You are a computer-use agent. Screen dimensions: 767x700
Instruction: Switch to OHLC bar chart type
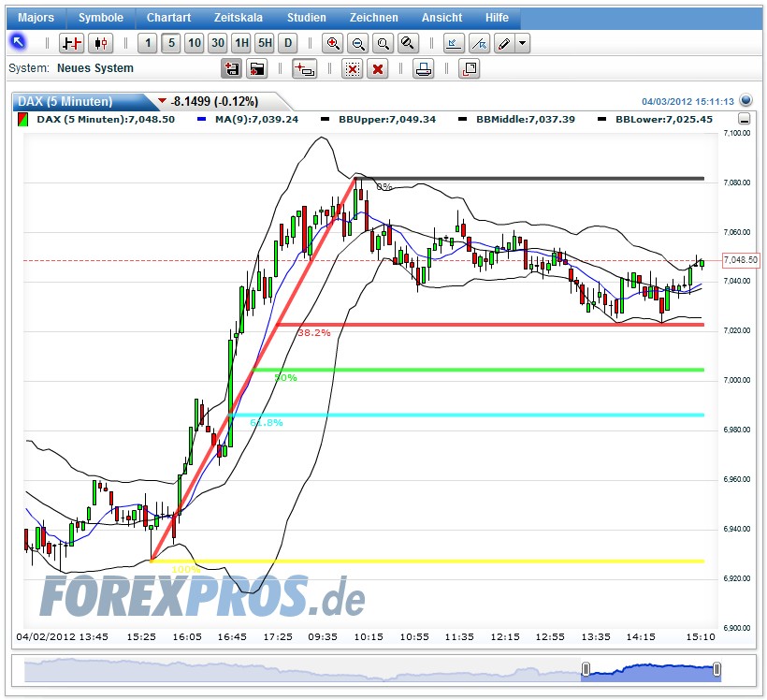pos(71,43)
